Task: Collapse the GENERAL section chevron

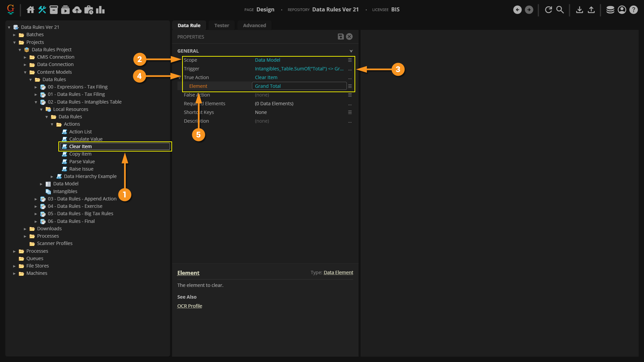Action: click(351, 51)
